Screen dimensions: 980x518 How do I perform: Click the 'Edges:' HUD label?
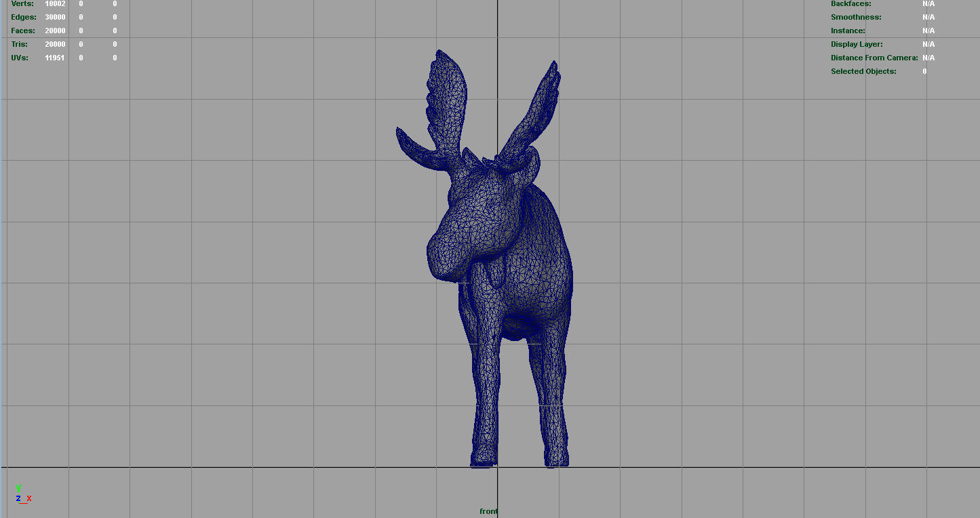[x=24, y=17]
